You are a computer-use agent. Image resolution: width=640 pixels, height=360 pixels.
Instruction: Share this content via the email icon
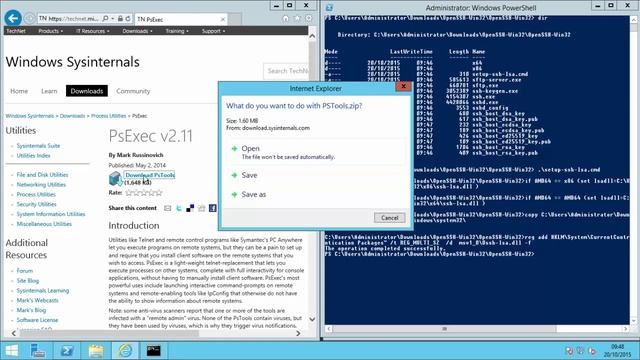pyautogui.click(x=167, y=208)
